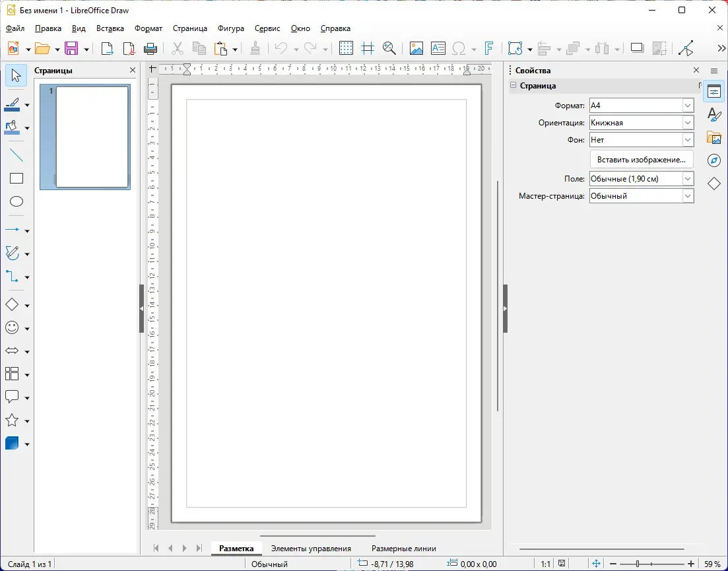Open the Вставка menu
This screenshot has width=728, height=571.
110,28
